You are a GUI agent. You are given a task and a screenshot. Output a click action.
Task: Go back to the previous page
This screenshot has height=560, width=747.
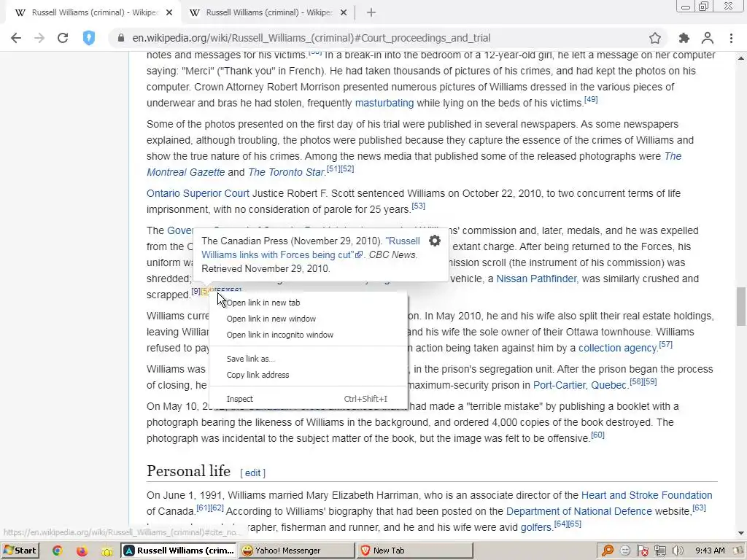pos(16,38)
